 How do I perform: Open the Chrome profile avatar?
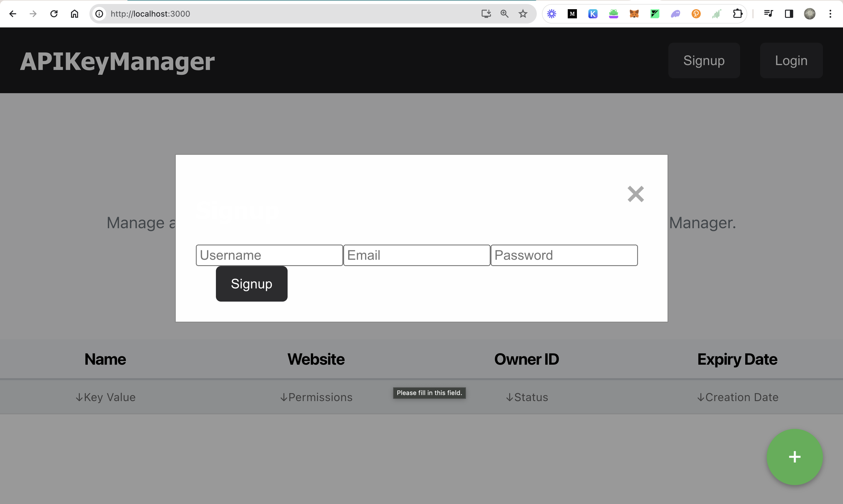(810, 14)
